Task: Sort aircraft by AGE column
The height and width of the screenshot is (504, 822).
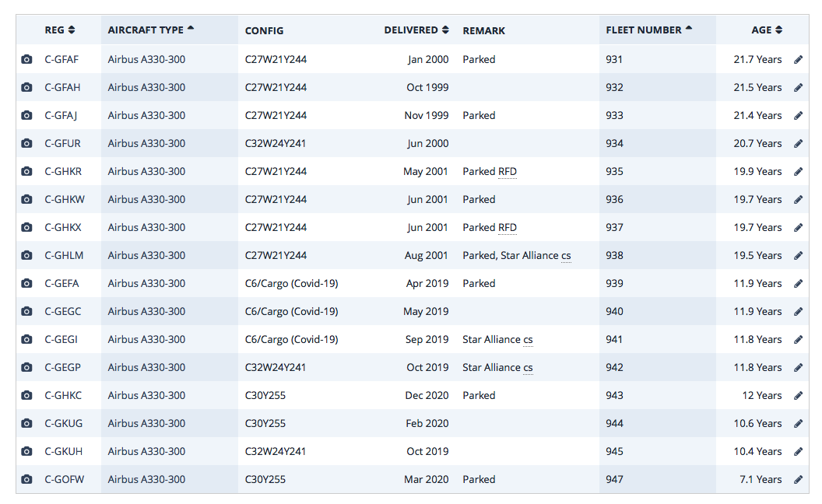Action: [767, 30]
